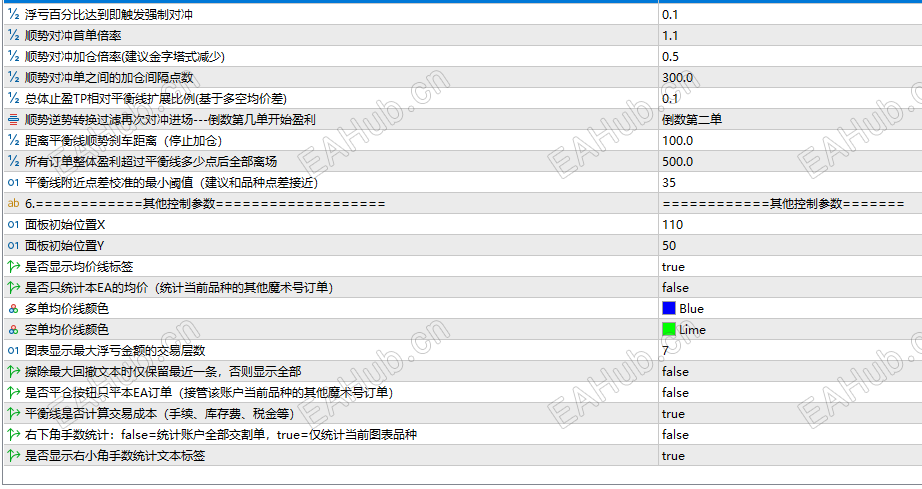Click the 01 integer icon beside 平衡线附近点差校准的最小阈值
This screenshot has height=489, width=922.
14,183
